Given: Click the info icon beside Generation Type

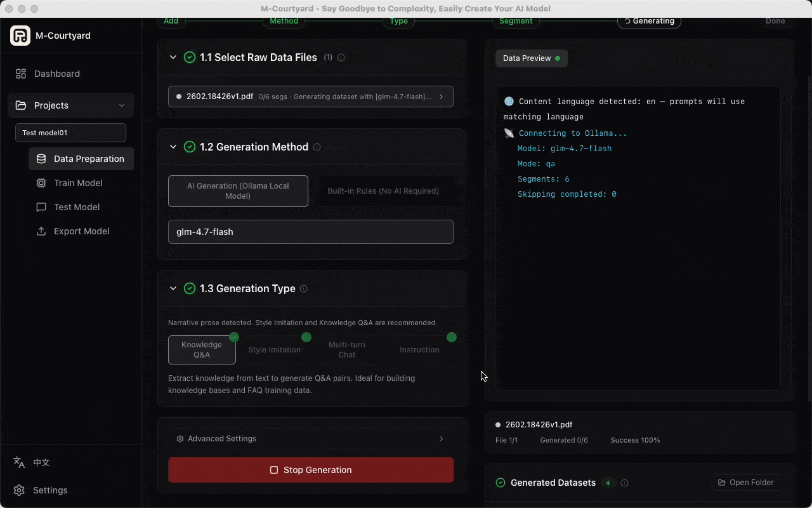Looking at the screenshot, I should pos(303,289).
